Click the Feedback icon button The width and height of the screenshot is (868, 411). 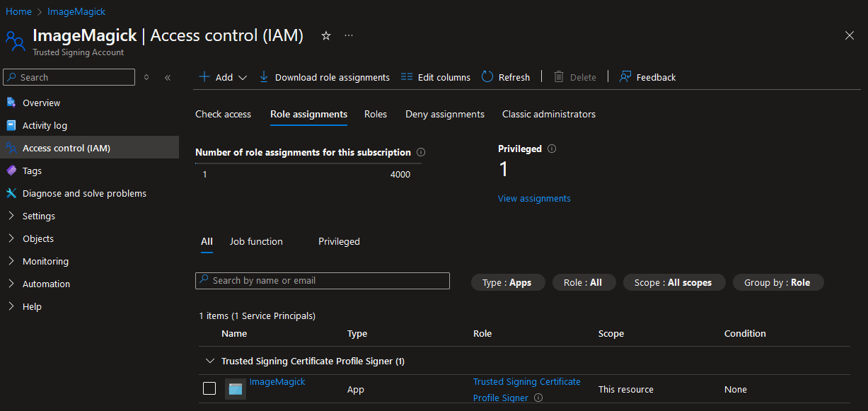point(625,77)
